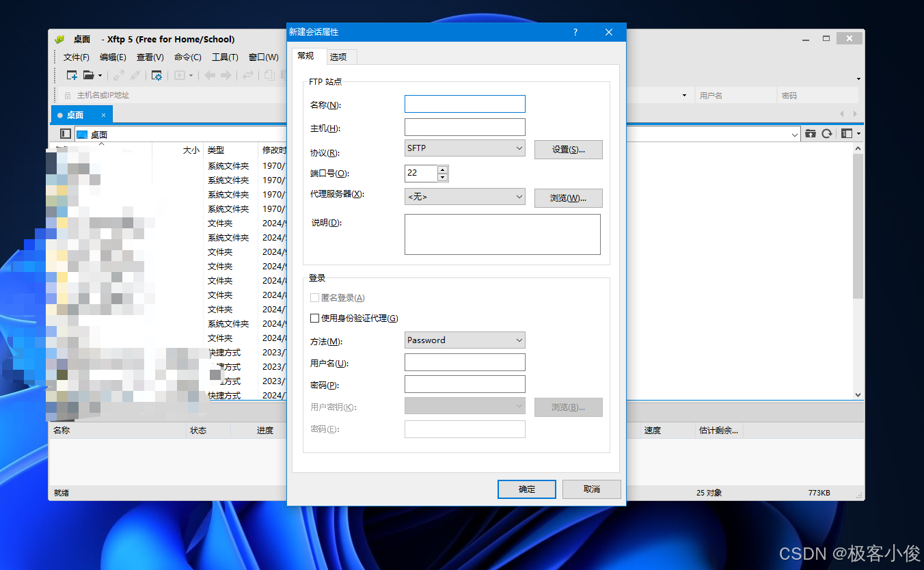Click the tab scroll left arrow
Viewport: 924px width, 570px height.
point(842,114)
